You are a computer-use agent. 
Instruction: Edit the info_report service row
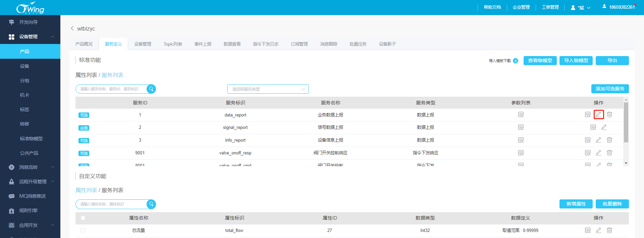click(599, 140)
